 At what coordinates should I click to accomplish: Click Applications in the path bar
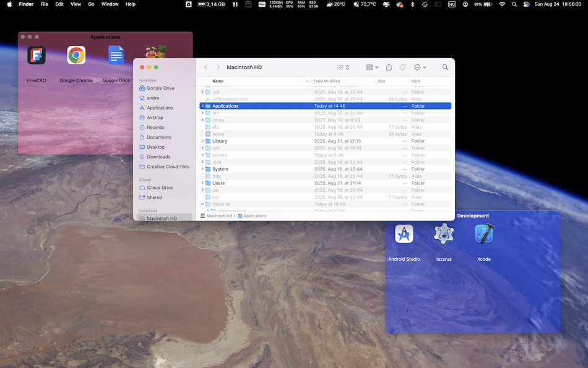253,216
